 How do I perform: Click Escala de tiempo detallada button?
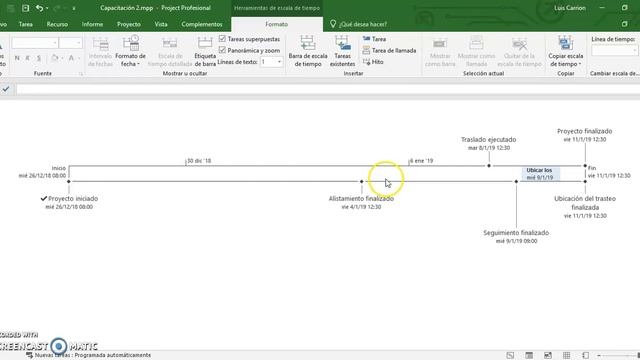pyautogui.click(x=169, y=51)
